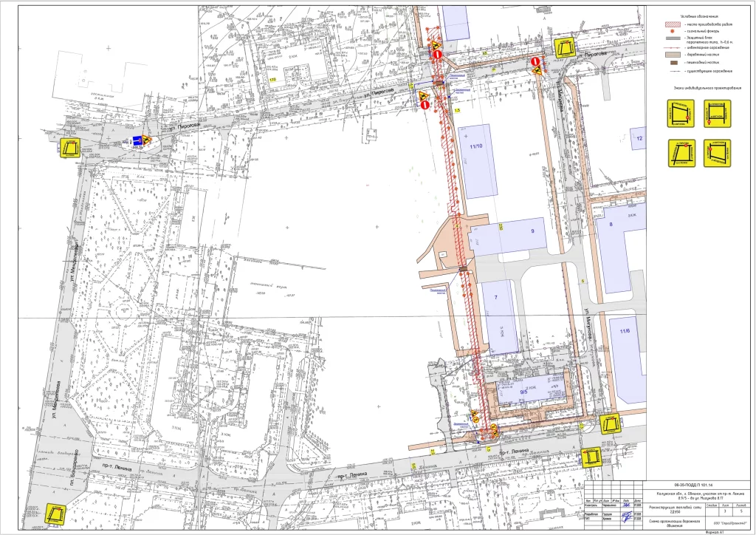The height and width of the screenshot is (535, 756).
Task: Select the no-entry sign beside building 11/10's north end
Action: click(425, 106)
